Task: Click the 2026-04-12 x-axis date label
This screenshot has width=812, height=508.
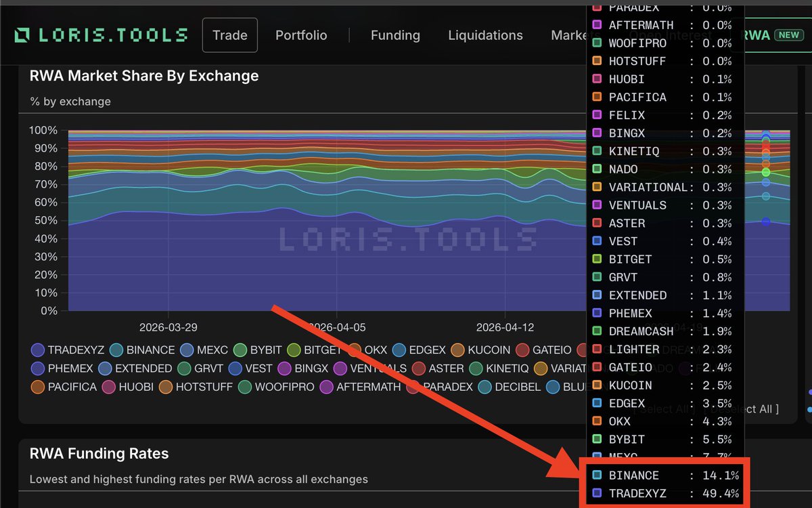Action: point(505,327)
